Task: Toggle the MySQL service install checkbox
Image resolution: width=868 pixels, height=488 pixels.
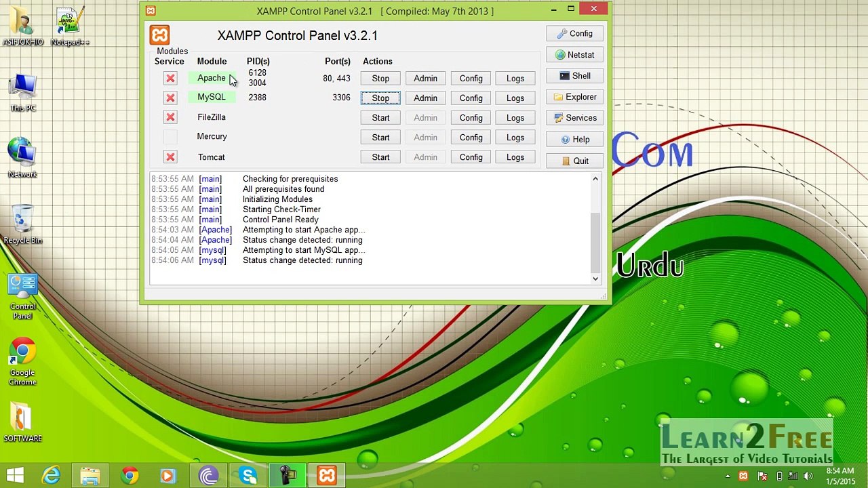Action: pos(170,98)
